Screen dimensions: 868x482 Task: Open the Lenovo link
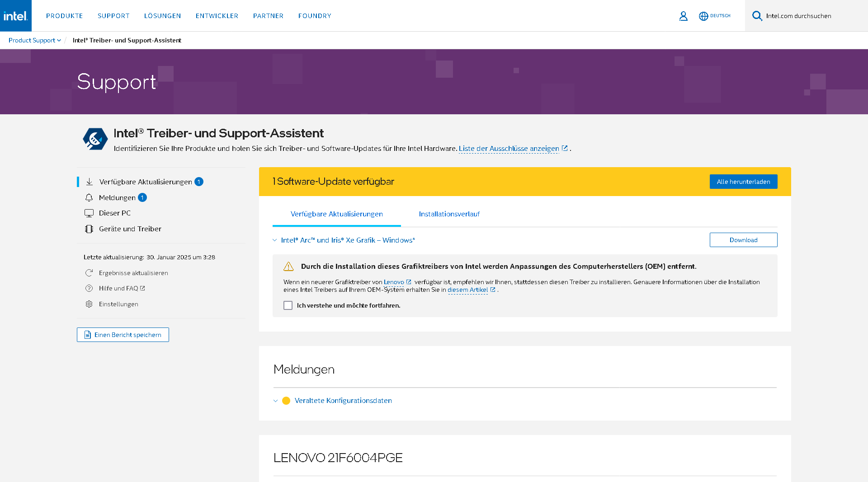tap(394, 282)
